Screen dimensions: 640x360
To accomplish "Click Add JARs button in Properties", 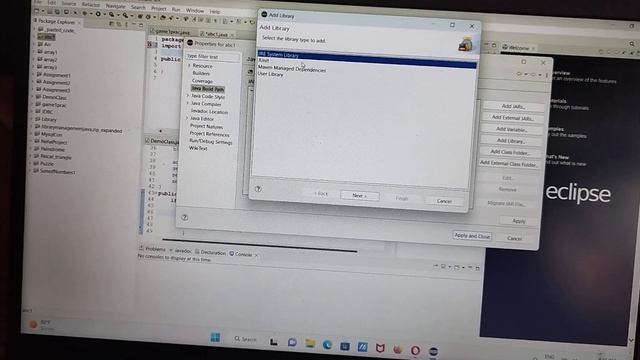I will tap(513, 106).
